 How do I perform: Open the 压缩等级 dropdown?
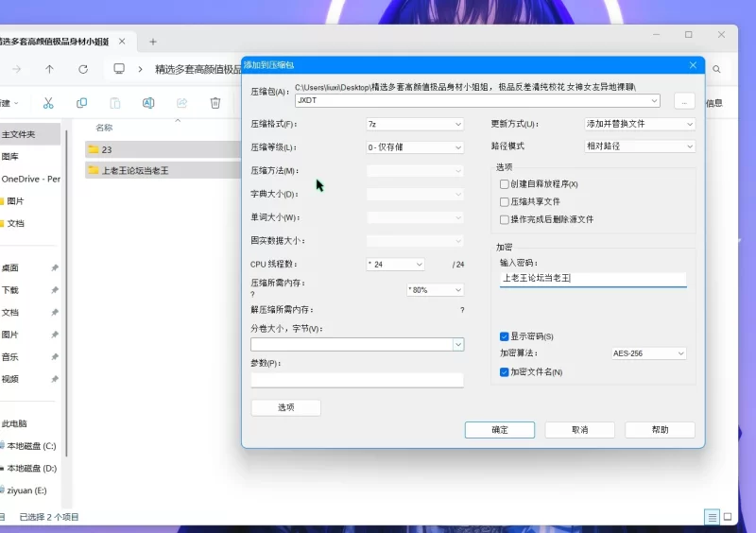click(x=415, y=147)
